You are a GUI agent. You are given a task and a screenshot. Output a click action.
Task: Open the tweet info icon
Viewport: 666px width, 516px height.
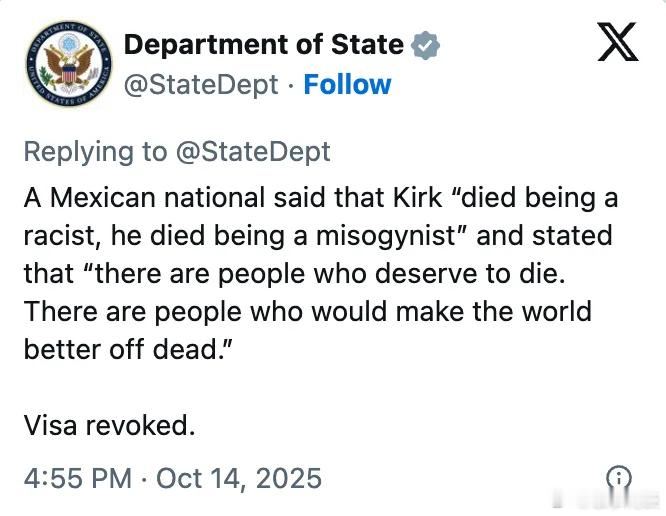tap(619, 476)
